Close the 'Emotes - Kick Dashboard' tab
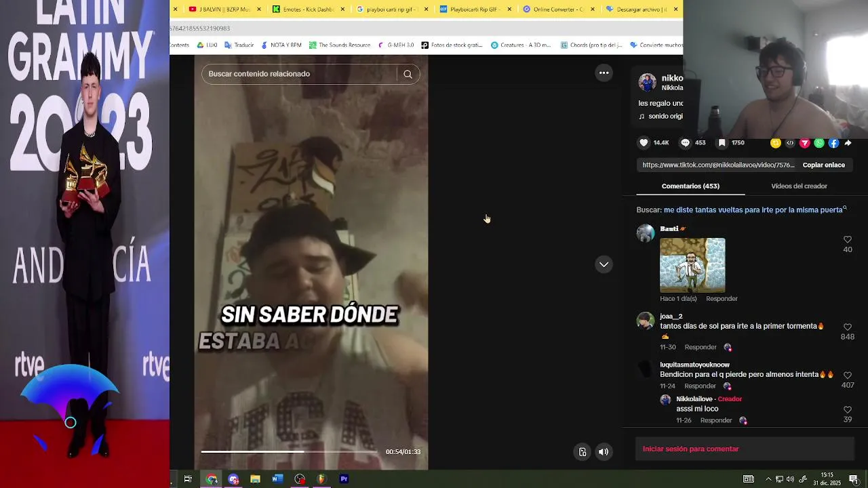Viewport: 868px width, 488px height. coord(342,9)
